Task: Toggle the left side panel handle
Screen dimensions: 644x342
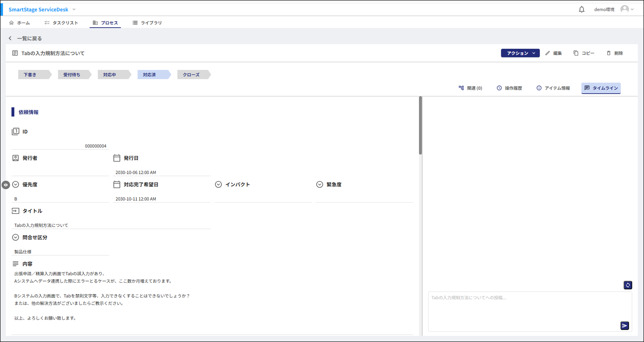Action: (x=5, y=185)
